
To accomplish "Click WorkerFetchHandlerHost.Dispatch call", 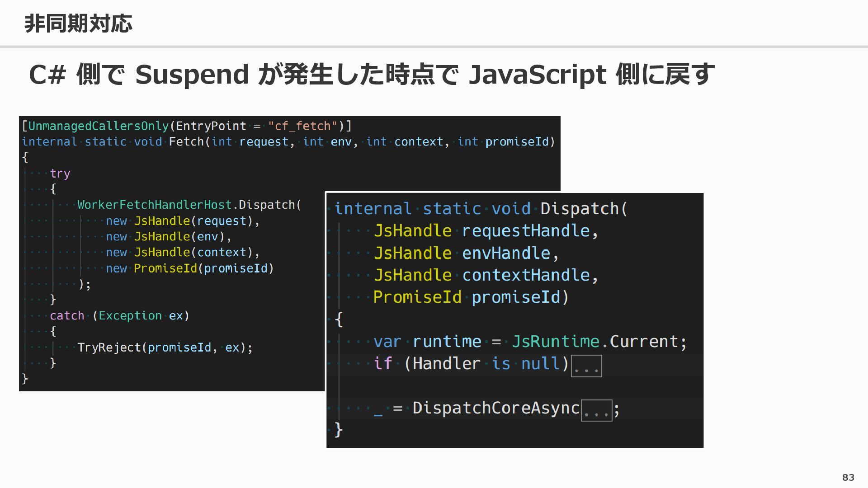I will tap(189, 205).
